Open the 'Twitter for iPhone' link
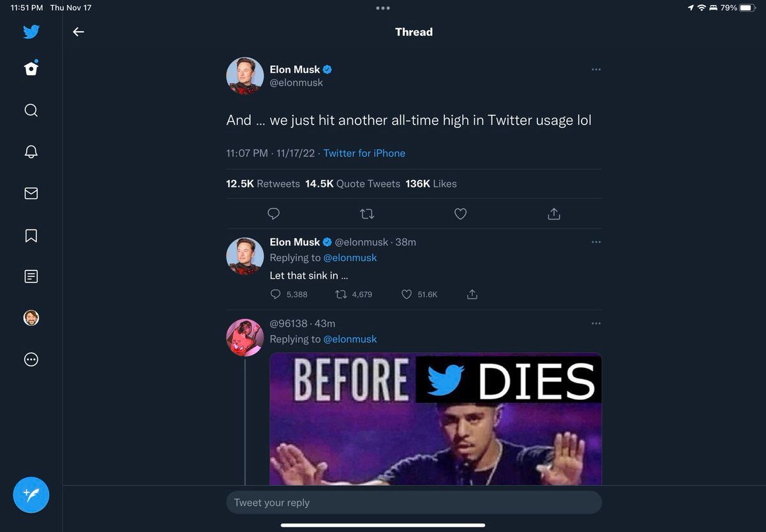766x532 pixels. 364,153
